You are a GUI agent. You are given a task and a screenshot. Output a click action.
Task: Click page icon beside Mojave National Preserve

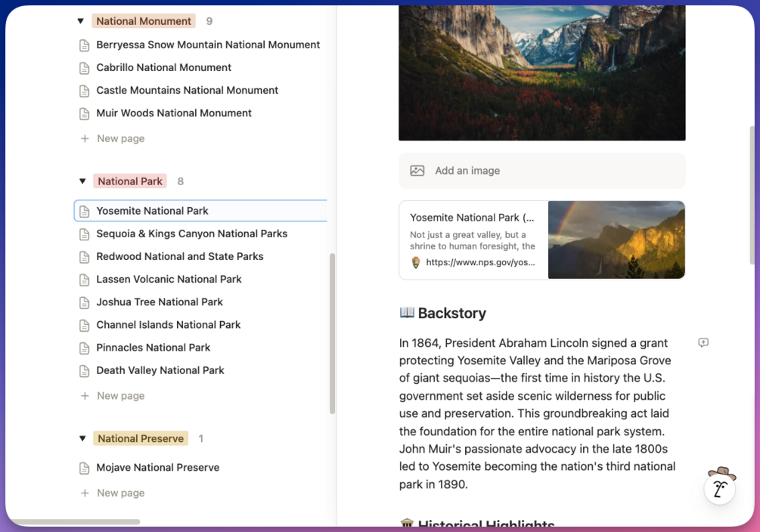pos(85,468)
